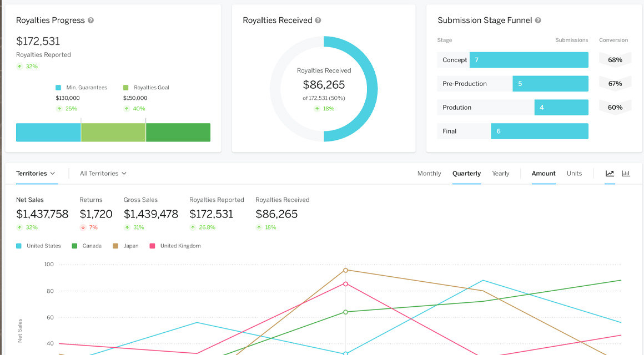Select the Quarterly tab
This screenshot has width=644, height=355.
[466, 174]
